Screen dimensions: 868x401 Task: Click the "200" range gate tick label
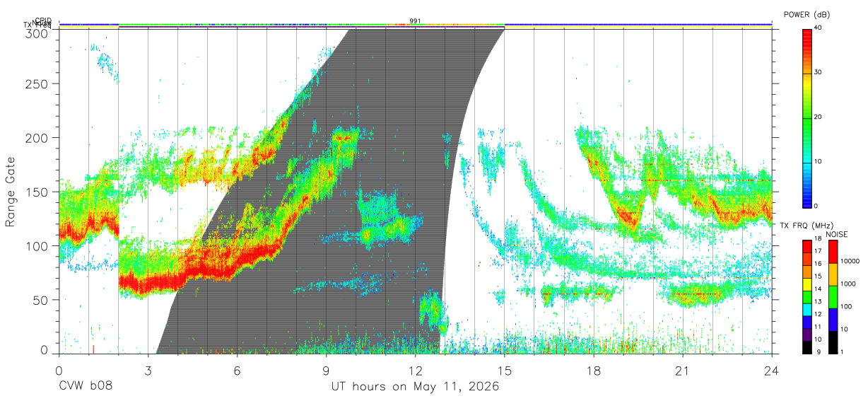pyautogui.click(x=35, y=137)
